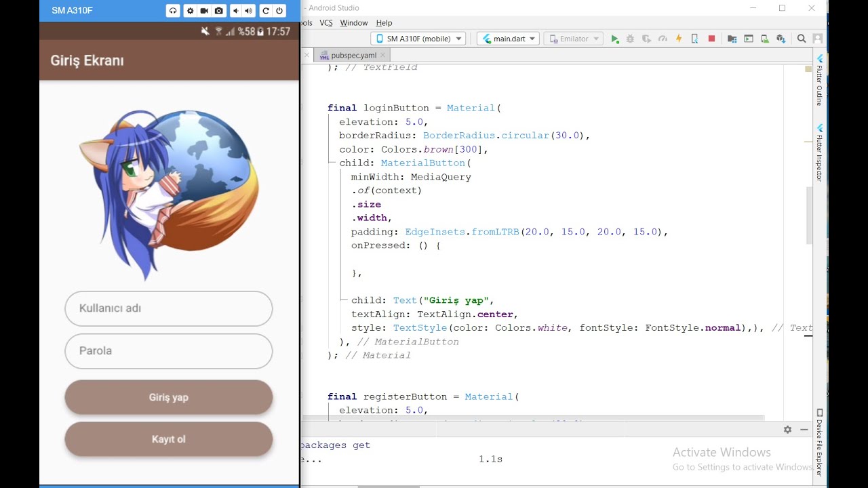Click the editor vertical scrollbar thumb
The height and width of the screenshot is (488, 868).
(x=808, y=216)
